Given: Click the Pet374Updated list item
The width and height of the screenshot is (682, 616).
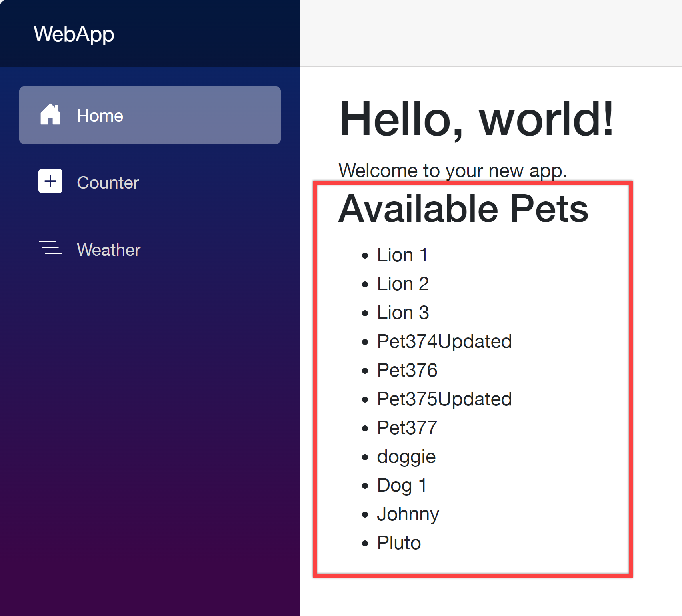Looking at the screenshot, I should coord(444,341).
